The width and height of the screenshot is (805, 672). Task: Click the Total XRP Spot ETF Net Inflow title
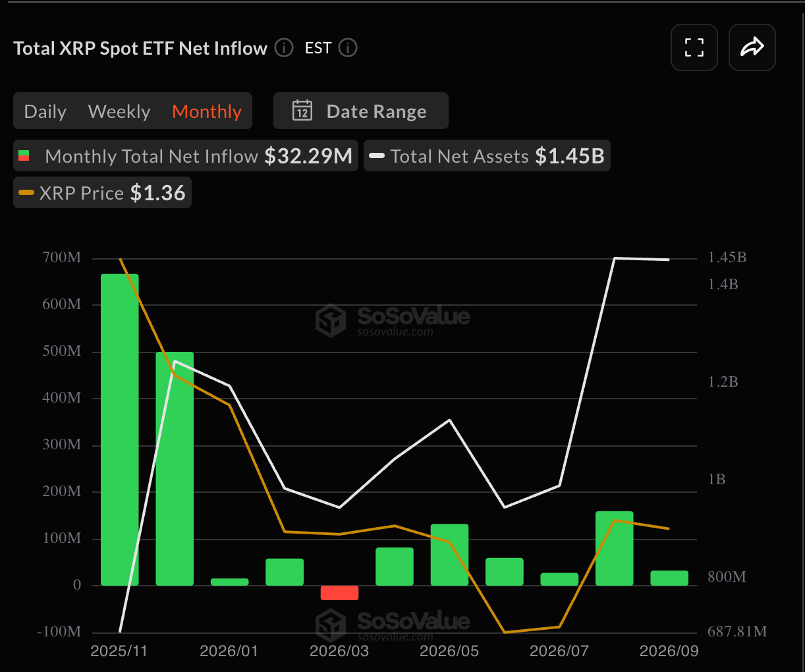tap(140, 48)
